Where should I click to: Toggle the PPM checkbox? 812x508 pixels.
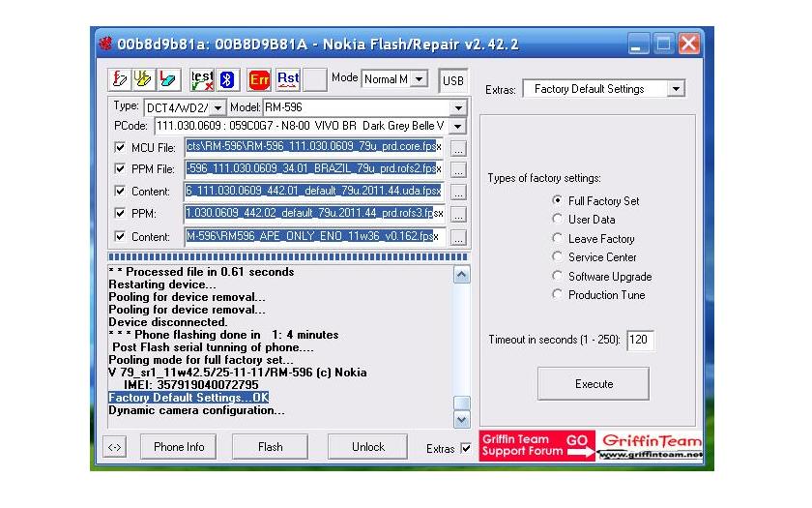[120, 213]
